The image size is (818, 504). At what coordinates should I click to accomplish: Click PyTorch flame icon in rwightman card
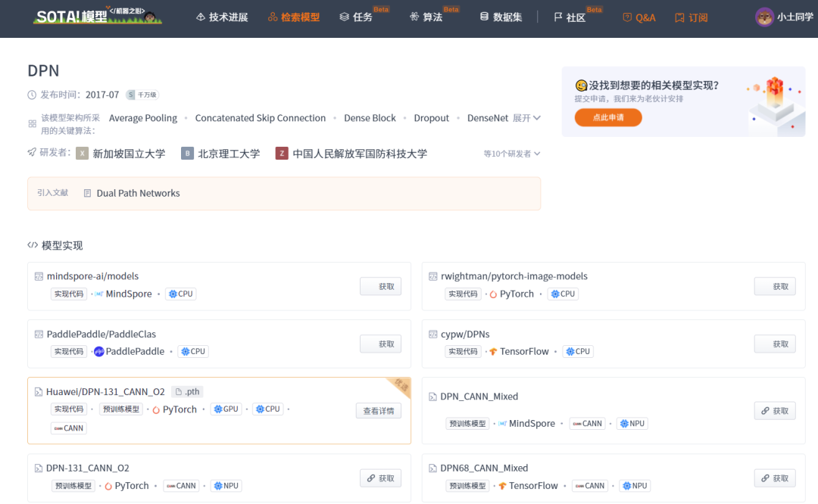tap(493, 294)
